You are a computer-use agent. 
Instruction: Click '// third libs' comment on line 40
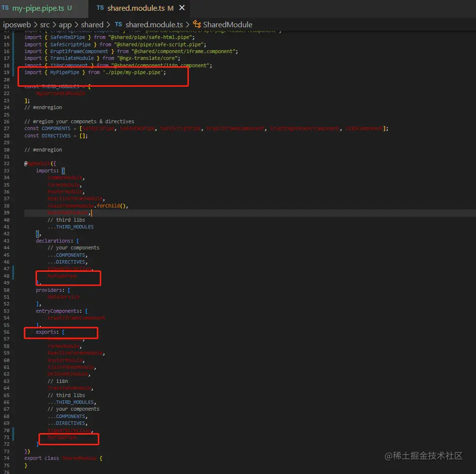point(66,220)
